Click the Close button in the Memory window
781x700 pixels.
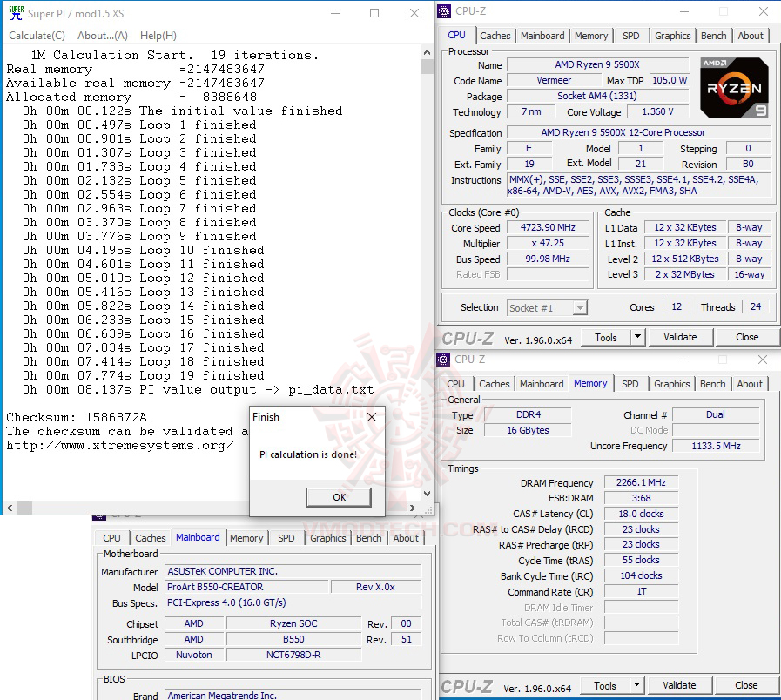[x=744, y=685]
